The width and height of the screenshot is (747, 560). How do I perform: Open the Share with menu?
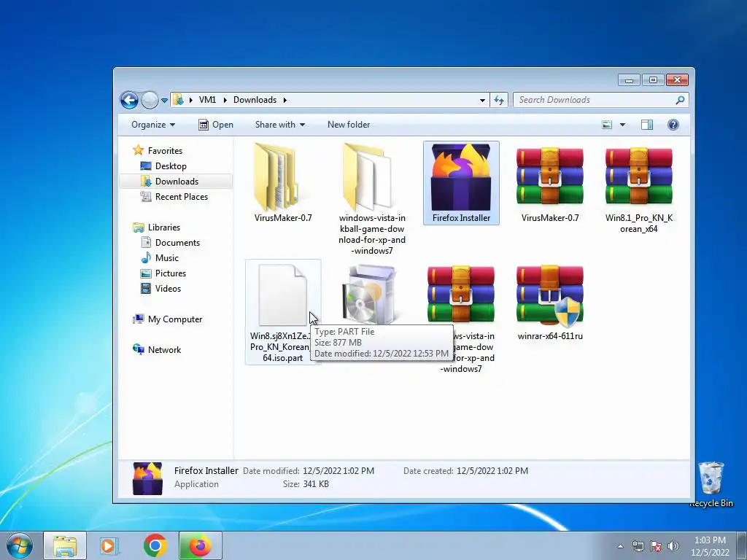[279, 125]
